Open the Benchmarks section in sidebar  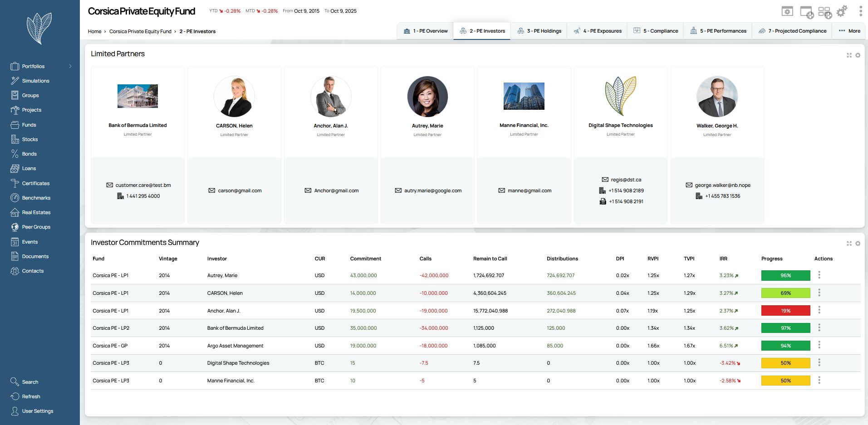(x=36, y=198)
